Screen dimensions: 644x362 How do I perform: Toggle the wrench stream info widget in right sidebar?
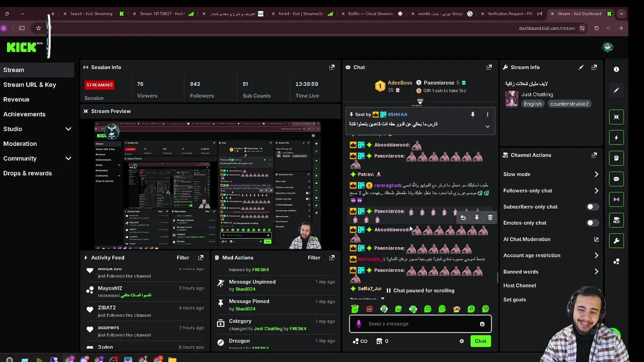[x=616, y=241]
